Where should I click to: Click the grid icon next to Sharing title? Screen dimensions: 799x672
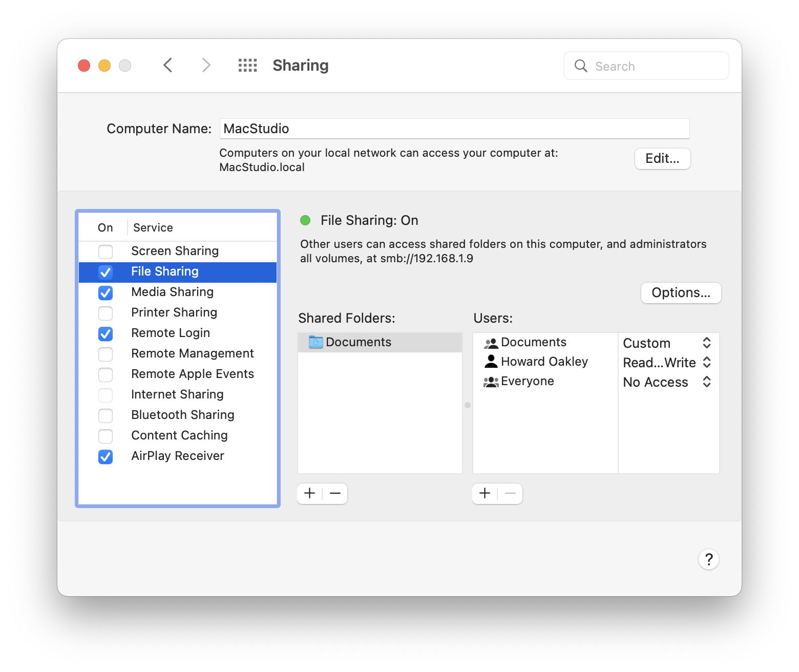(247, 65)
